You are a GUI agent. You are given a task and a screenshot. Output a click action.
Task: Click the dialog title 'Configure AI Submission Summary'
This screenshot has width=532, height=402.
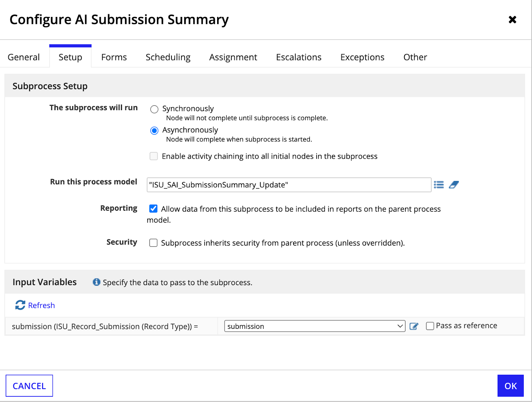coord(119,20)
